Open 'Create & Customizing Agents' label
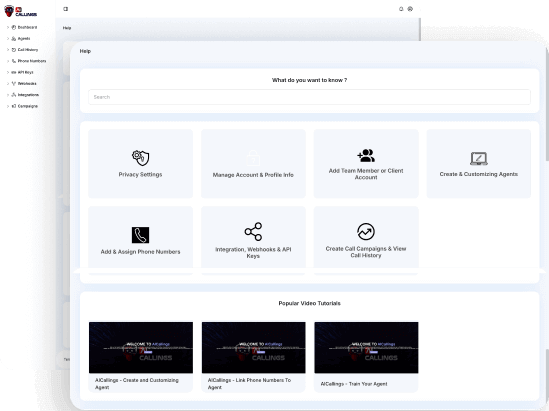The width and height of the screenshot is (549, 411). point(479,174)
